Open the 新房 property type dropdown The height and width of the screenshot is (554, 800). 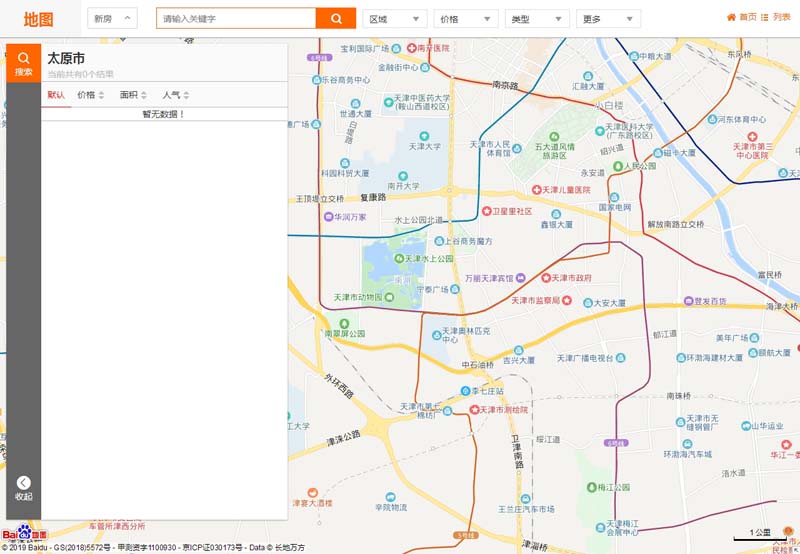pos(112,19)
